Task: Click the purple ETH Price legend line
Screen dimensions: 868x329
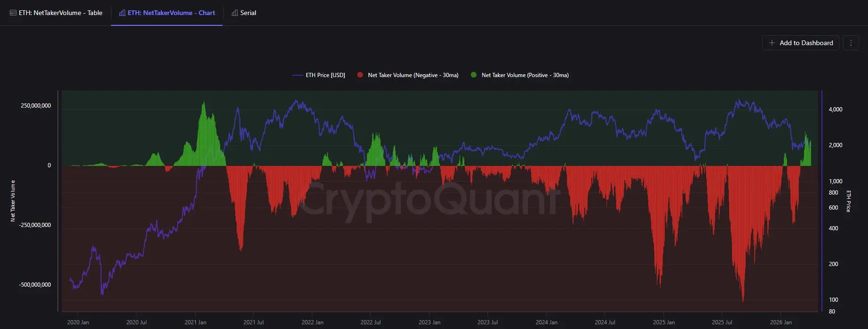Action: pyautogui.click(x=297, y=75)
